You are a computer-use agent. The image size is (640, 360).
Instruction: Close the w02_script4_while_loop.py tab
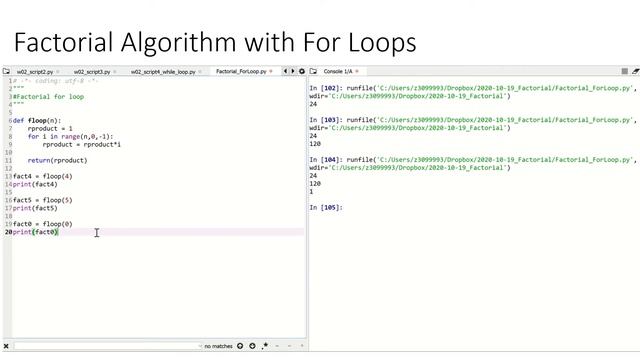(200, 72)
